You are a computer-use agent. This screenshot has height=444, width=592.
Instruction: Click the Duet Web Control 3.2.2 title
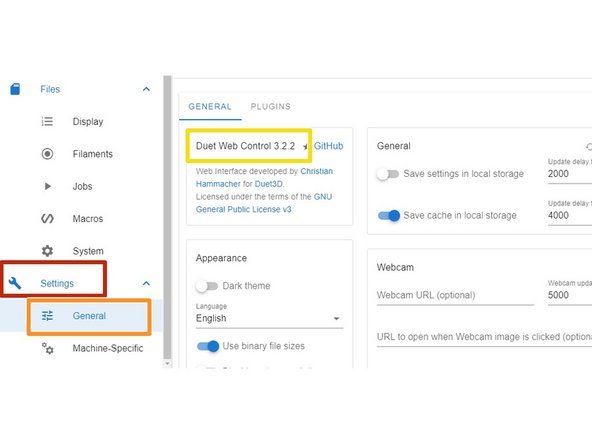[x=245, y=146]
